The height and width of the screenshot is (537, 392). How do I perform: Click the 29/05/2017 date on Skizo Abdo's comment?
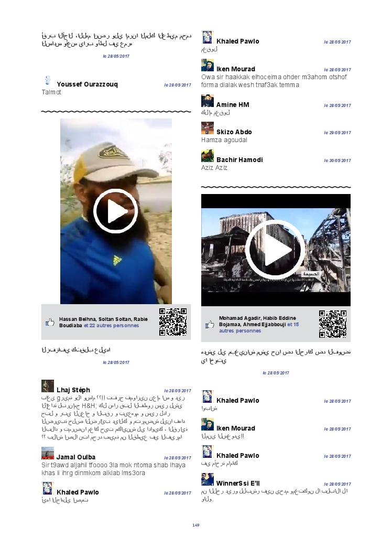[x=337, y=133]
